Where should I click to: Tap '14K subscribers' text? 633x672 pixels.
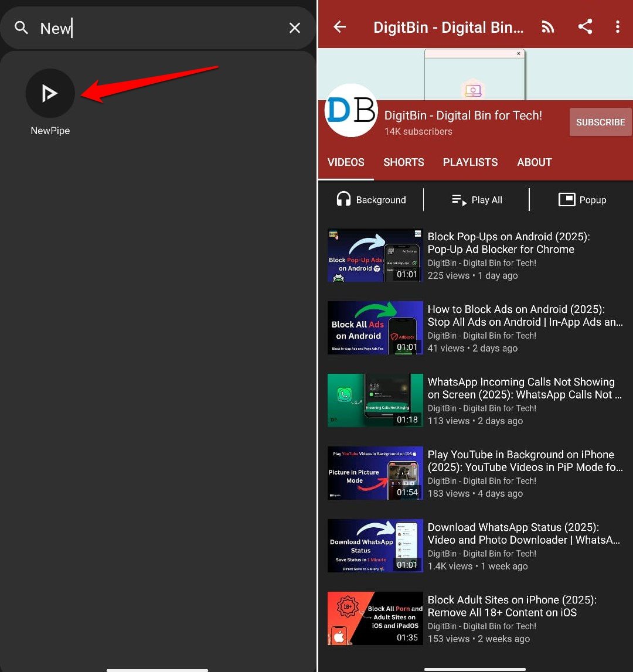click(x=418, y=132)
